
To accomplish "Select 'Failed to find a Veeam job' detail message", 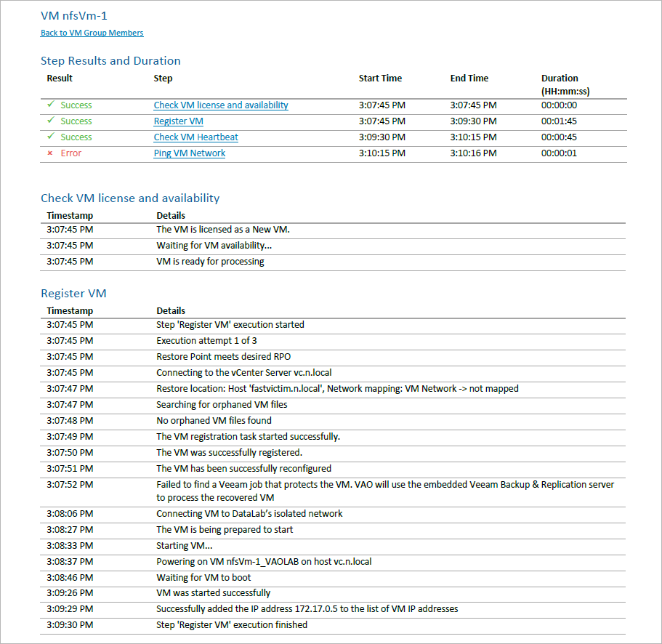I will 385,491.
